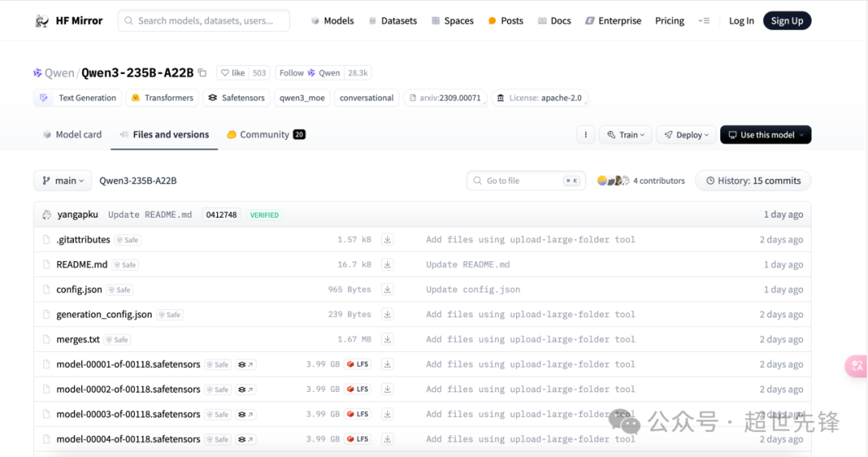This screenshot has width=868, height=457.
Task: View History: 15 commits
Action: [x=753, y=181]
